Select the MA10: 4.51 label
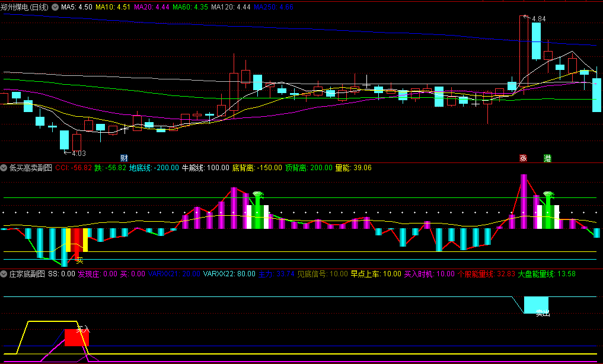 (x=113, y=7)
